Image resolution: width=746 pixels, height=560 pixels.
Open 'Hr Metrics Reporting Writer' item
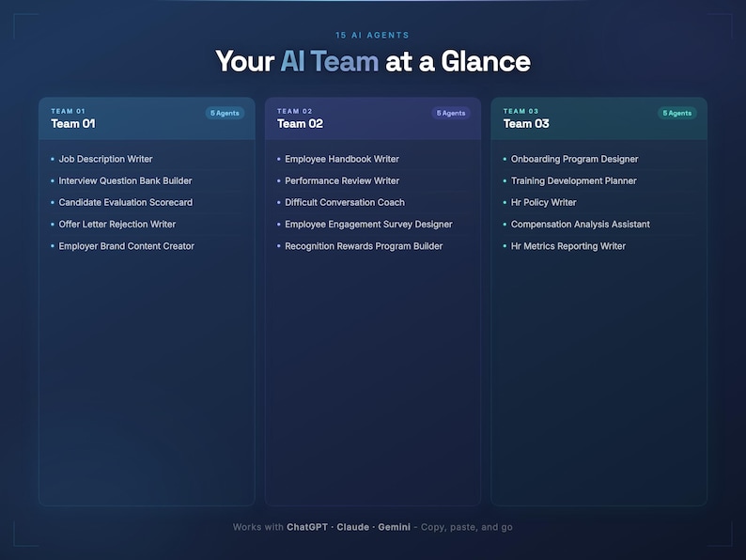coord(568,246)
